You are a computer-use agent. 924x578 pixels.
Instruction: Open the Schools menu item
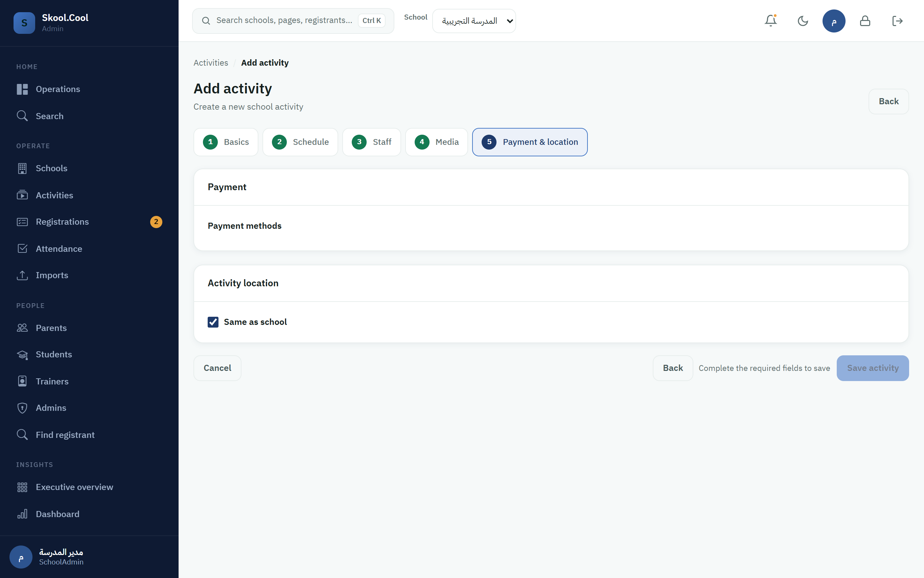(89, 168)
